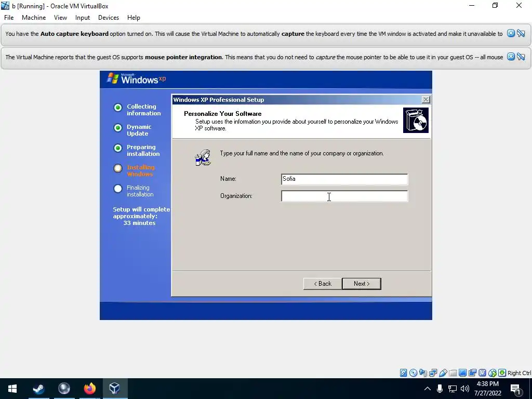Screen dimensions: 532x399
Task: Click the Next button in Setup
Action: click(x=362, y=284)
